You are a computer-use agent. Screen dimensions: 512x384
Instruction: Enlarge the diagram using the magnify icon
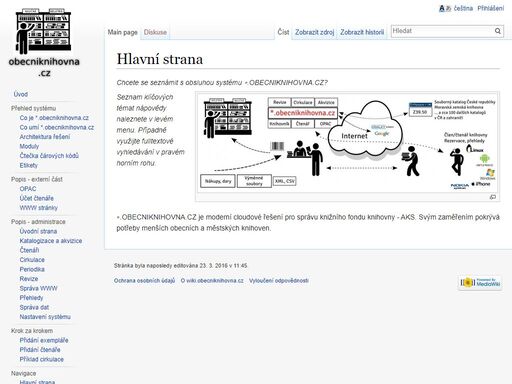click(493, 197)
